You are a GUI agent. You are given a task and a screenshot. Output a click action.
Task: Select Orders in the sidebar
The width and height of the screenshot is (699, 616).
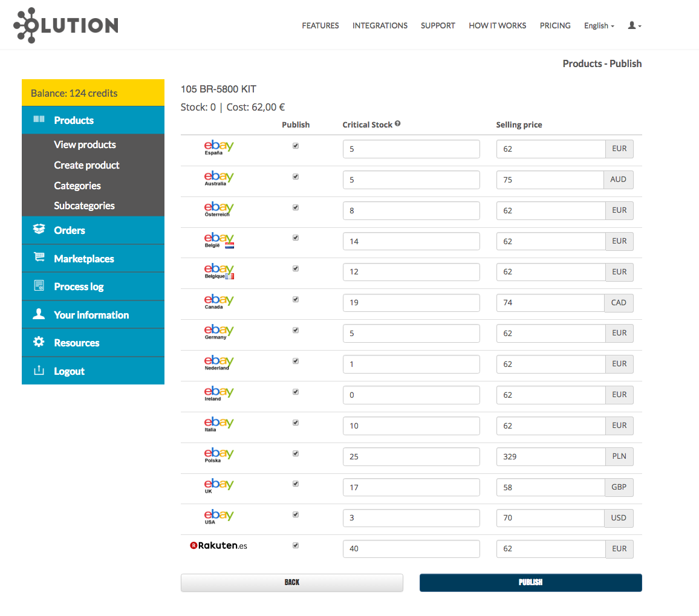(x=93, y=230)
